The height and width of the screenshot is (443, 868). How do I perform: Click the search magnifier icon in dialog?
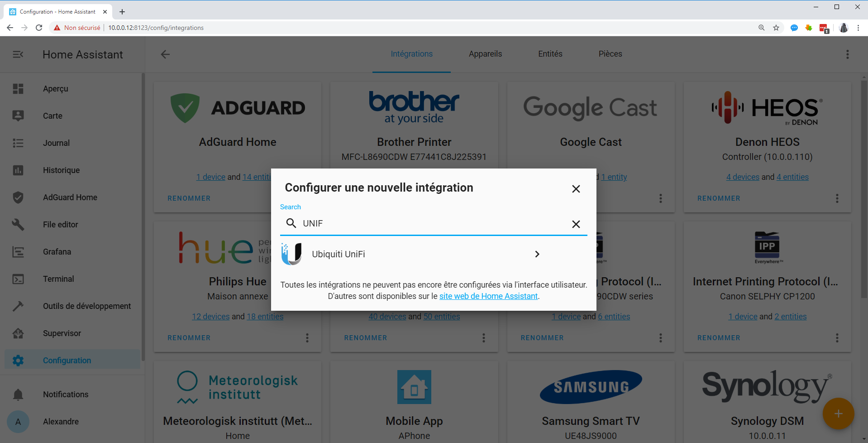coord(291,223)
